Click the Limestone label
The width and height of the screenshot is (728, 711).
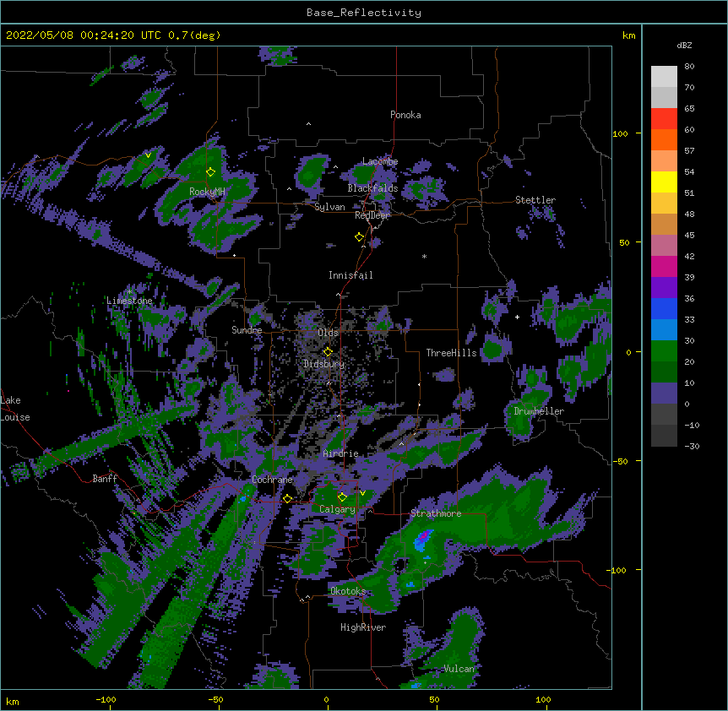coord(129,301)
